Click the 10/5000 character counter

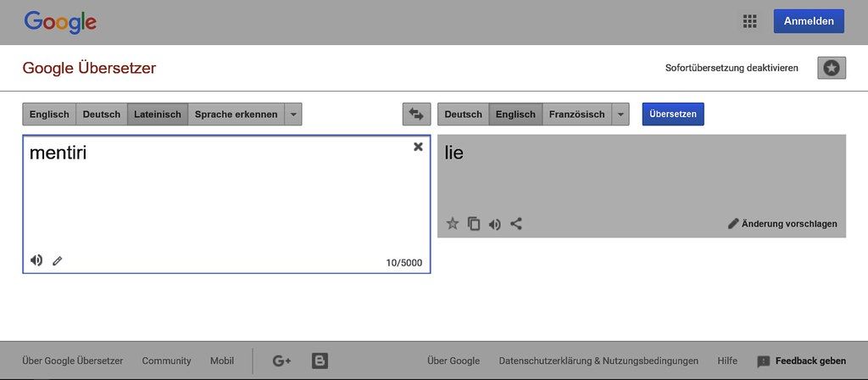[404, 263]
